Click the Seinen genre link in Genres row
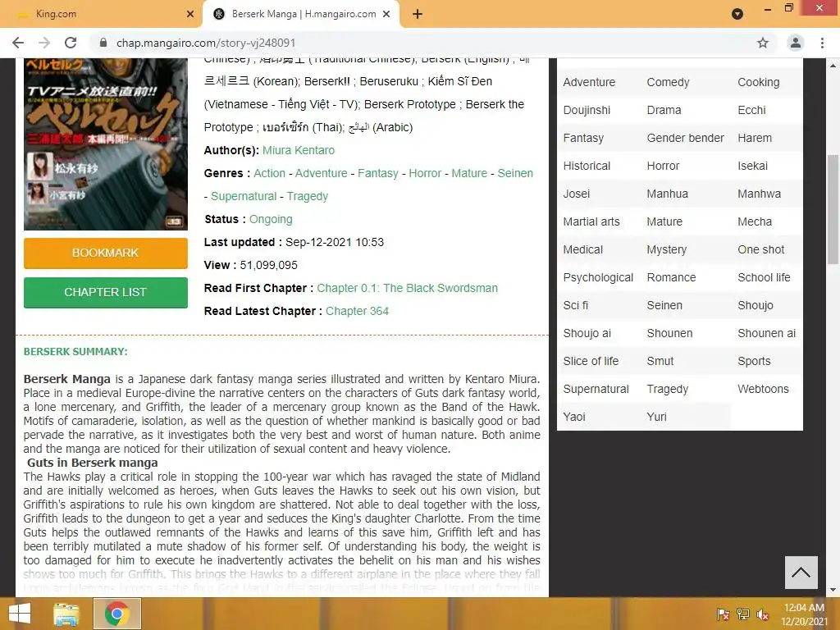The image size is (840, 630). [515, 174]
